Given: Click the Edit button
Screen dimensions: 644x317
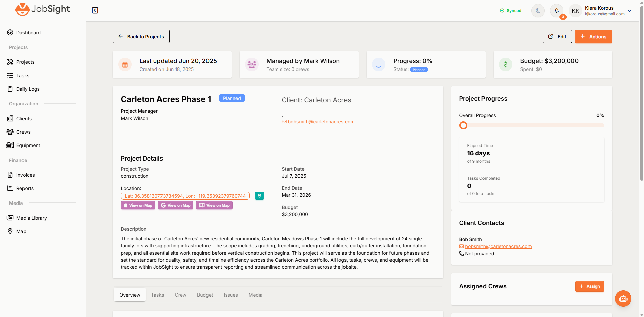Looking at the screenshot, I should (x=557, y=36).
